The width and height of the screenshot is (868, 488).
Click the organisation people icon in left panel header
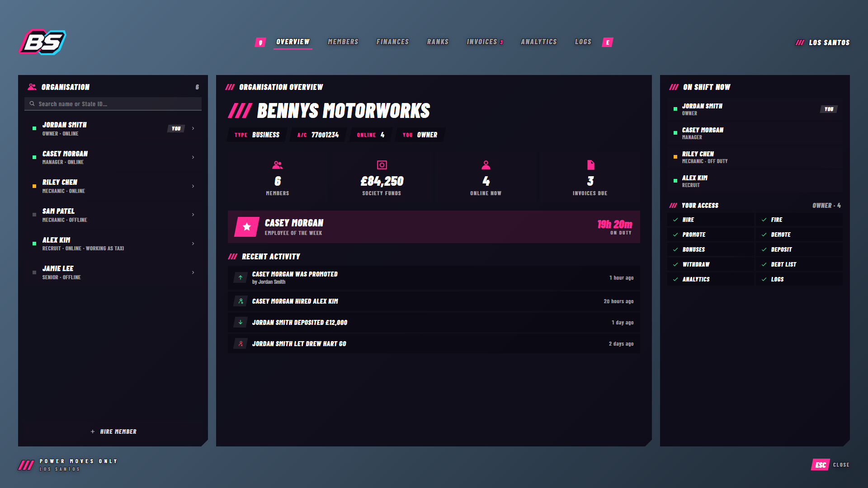[x=32, y=87]
